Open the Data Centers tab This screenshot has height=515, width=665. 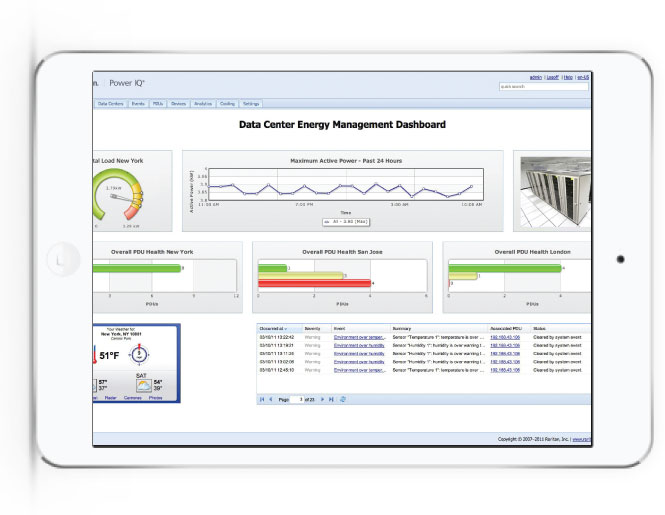click(x=110, y=103)
